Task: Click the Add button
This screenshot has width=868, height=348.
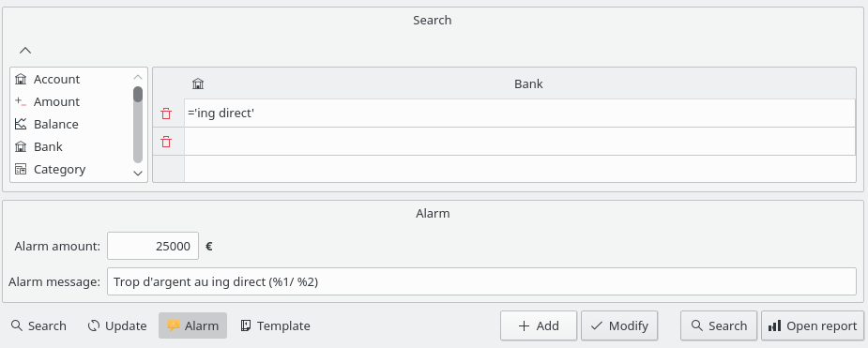Action: pyautogui.click(x=539, y=325)
